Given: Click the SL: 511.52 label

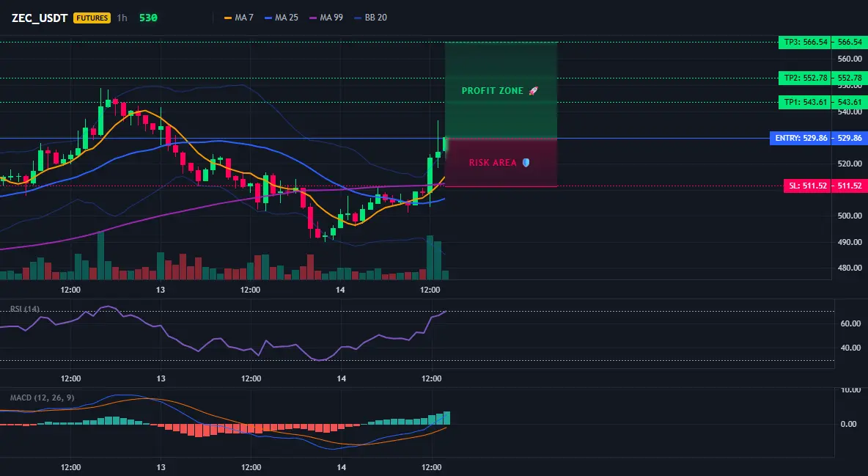Looking at the screenshot, I should click(x=808, y=186).
